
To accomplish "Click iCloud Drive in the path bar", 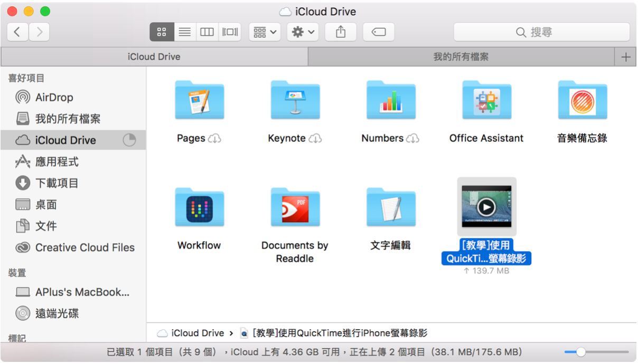I will (x=191, y=333).
